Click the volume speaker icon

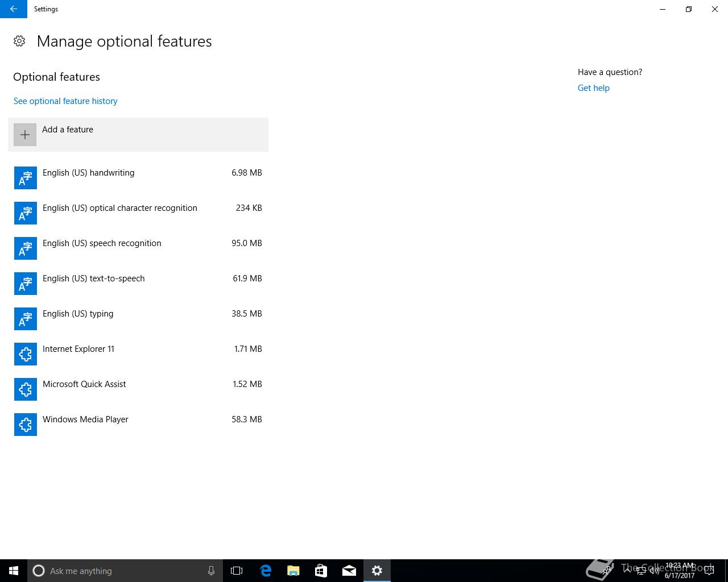coord(654,571)
